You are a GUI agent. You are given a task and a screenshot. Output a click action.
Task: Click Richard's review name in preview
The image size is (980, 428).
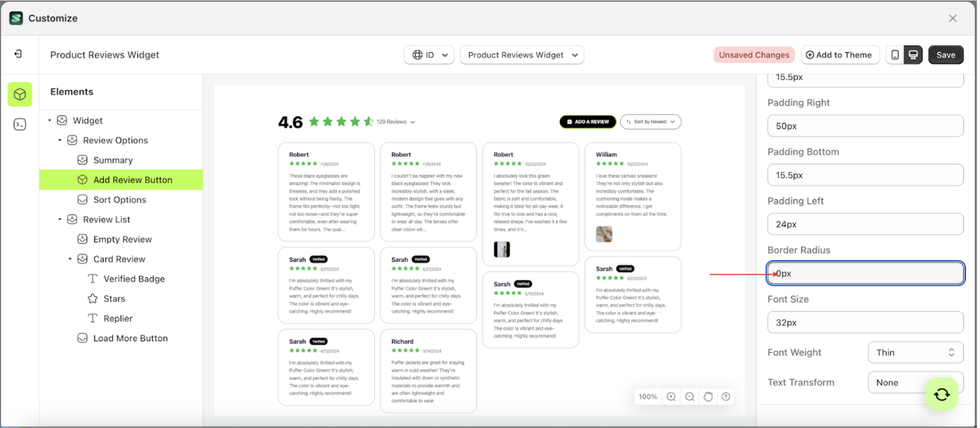click(x=402, y=341)
